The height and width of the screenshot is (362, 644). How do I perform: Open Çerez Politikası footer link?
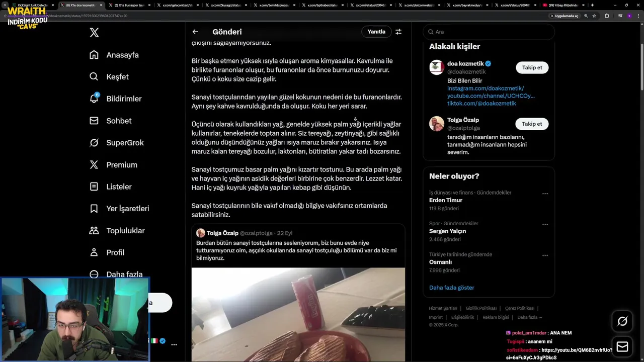point(520,308)
